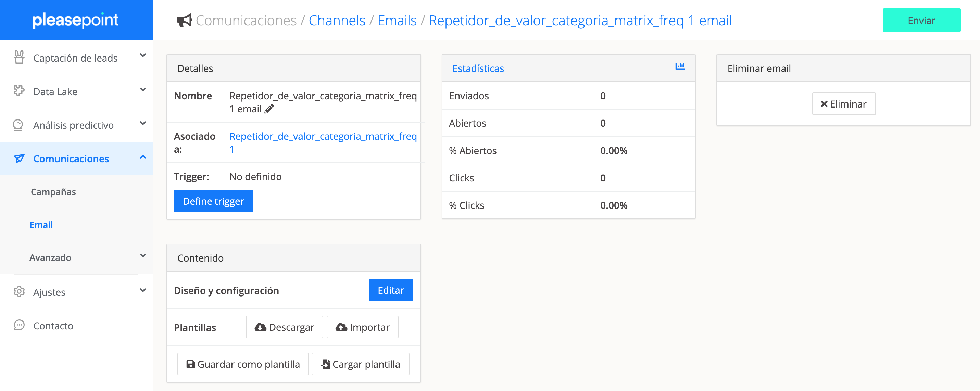Collapse the Comunicaciones section chevron

(143, 157)
